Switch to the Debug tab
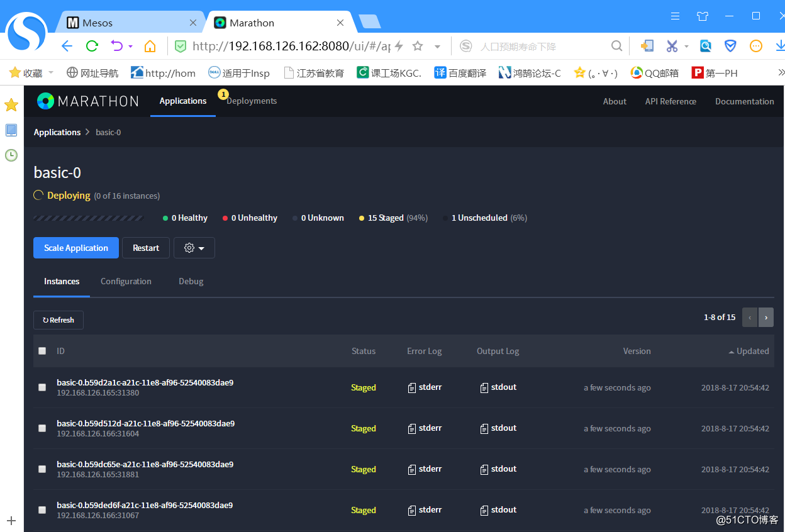 click(x=191, y=282)
